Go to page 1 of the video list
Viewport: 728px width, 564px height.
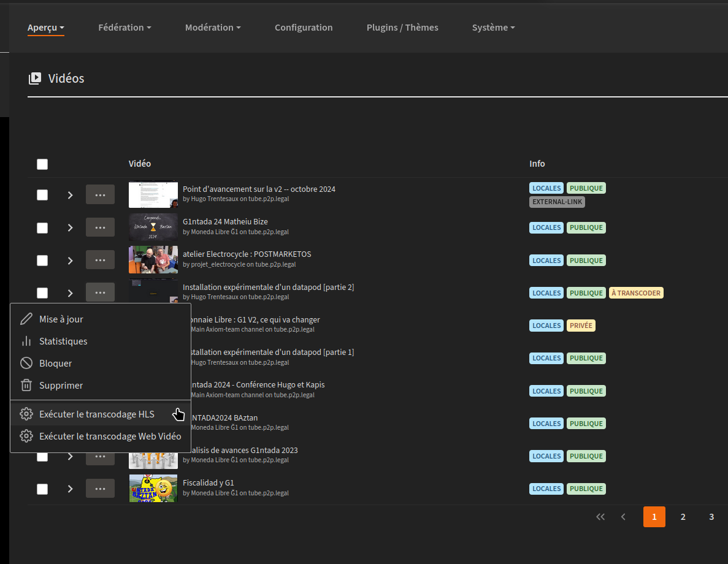(x=654, y=517)
